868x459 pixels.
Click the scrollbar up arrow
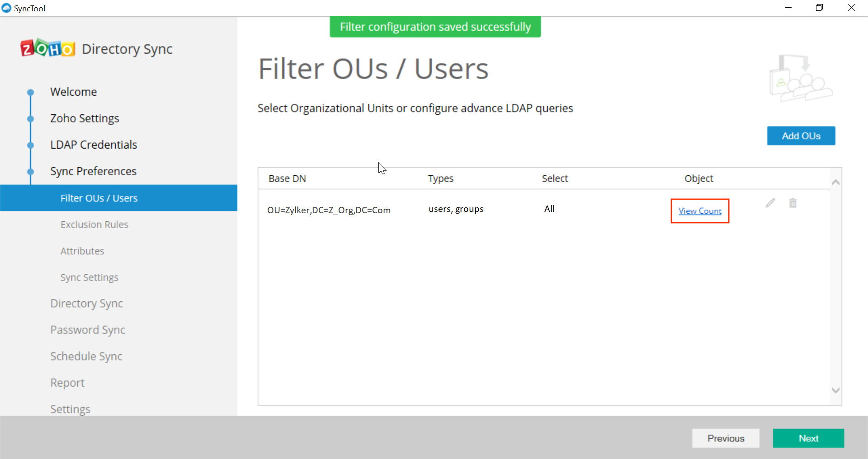pyautogui.click(x=835, y=182)
